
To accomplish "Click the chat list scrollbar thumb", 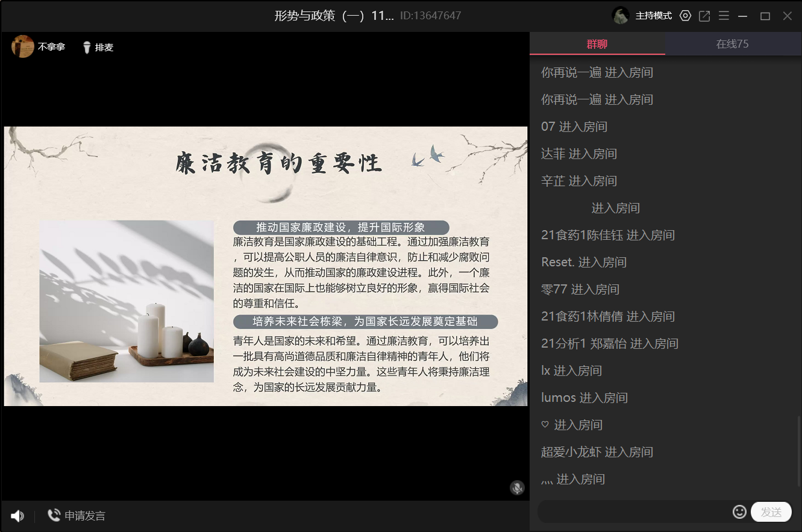I will click(x=799, y=452).
